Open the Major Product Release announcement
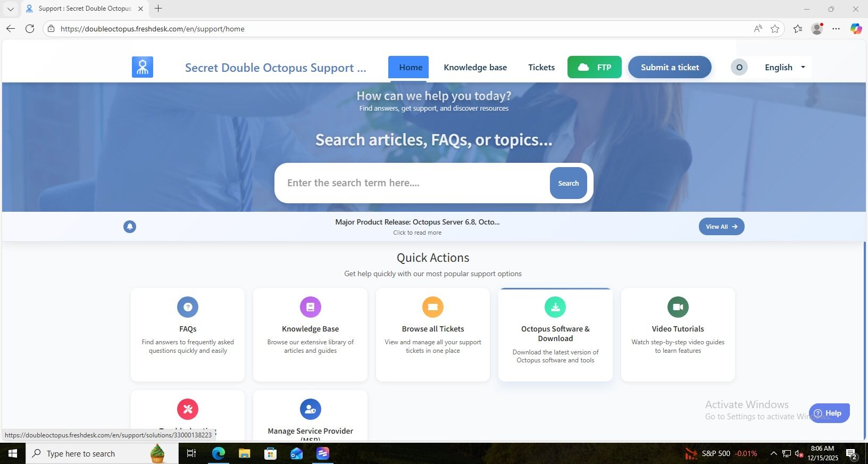Screen dimensions: 868x464 coord(418,222)
